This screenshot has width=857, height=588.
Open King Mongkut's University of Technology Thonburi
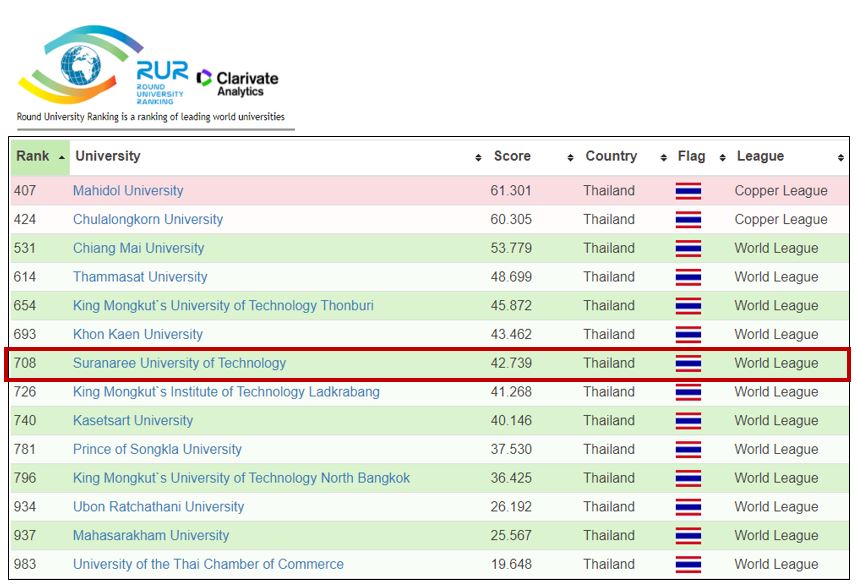(223, 305)
